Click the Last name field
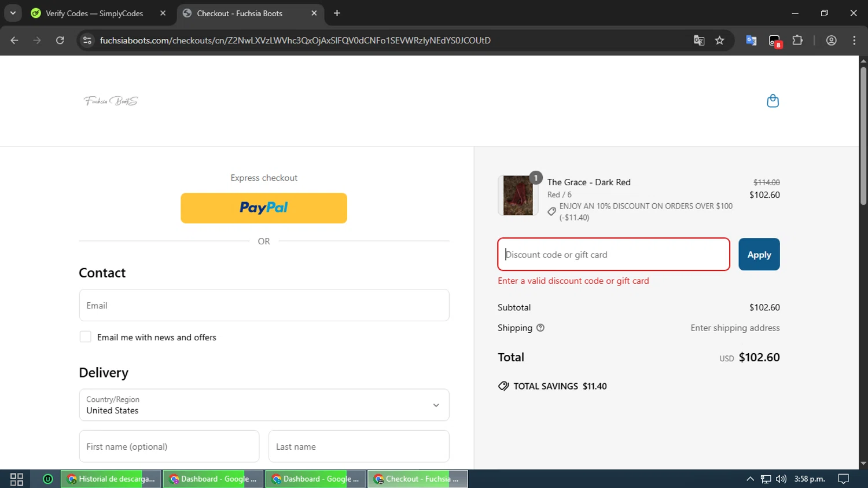This screenshot has height=488, width=868. point(359,446)
